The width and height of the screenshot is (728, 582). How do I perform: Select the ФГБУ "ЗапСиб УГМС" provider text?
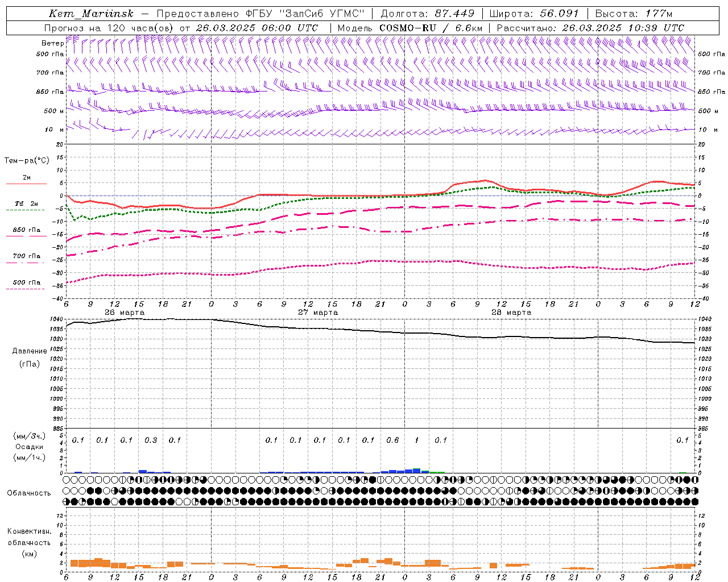pos(305,14)
